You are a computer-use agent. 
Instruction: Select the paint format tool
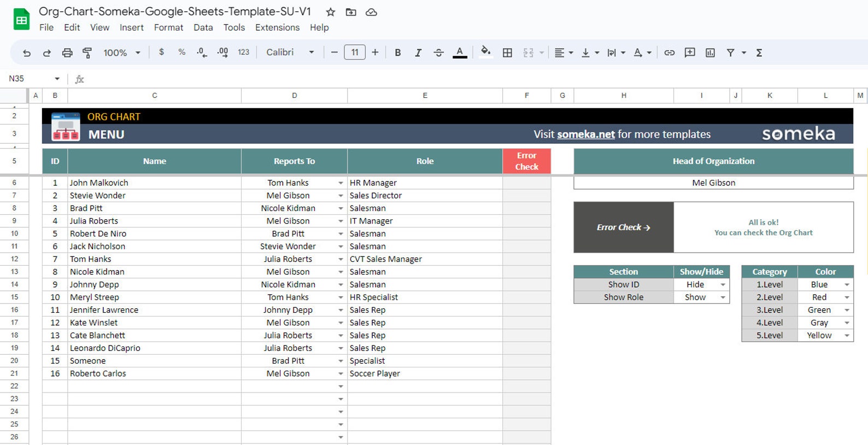87,52
